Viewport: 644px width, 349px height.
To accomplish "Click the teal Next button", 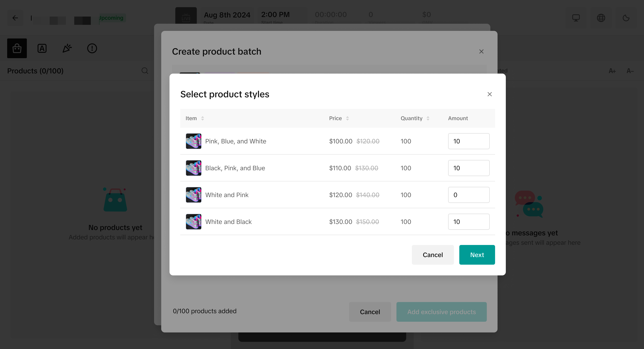I will (x=477, y=255).
